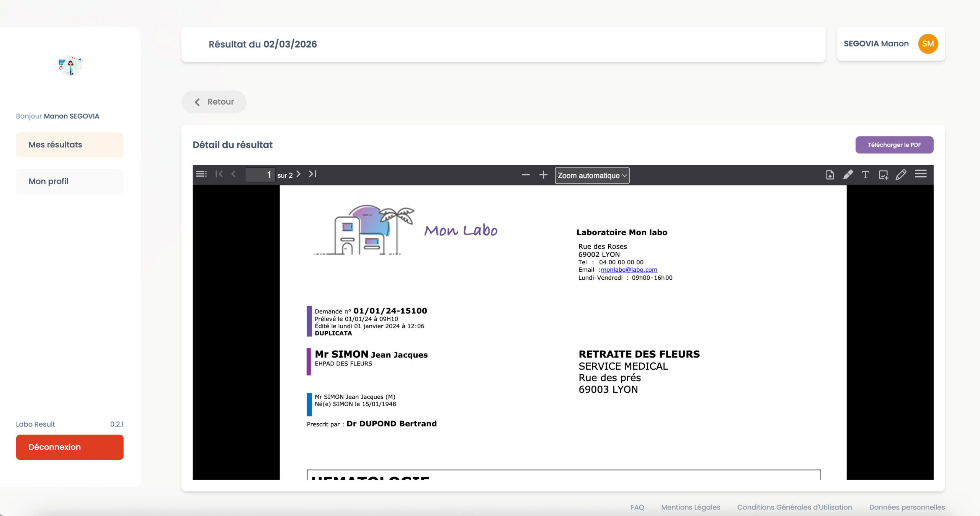Viewport: 980px width, 516px height.
Task: Zoom in with the plus icon
Action: (x=543, y=175)
